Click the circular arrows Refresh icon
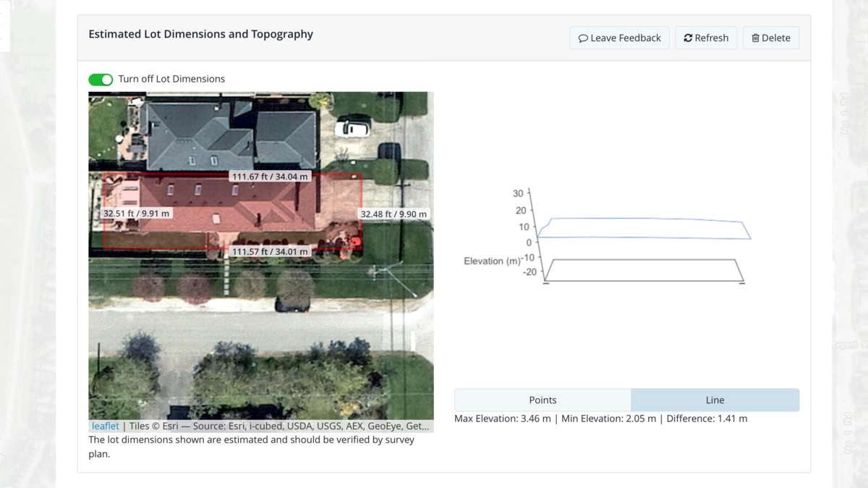 (688, 38)
